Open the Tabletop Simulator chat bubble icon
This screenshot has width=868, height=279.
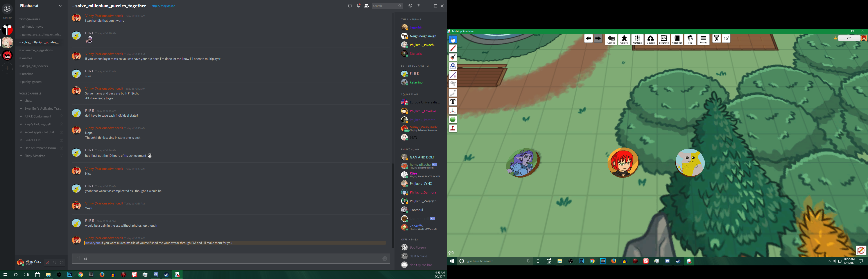pos(451,253)
